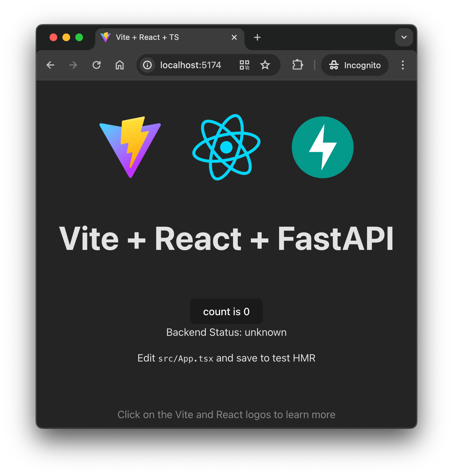
Task: Click the Vite logo on the page
Action: pyautogui.click(x=130, y=147)
